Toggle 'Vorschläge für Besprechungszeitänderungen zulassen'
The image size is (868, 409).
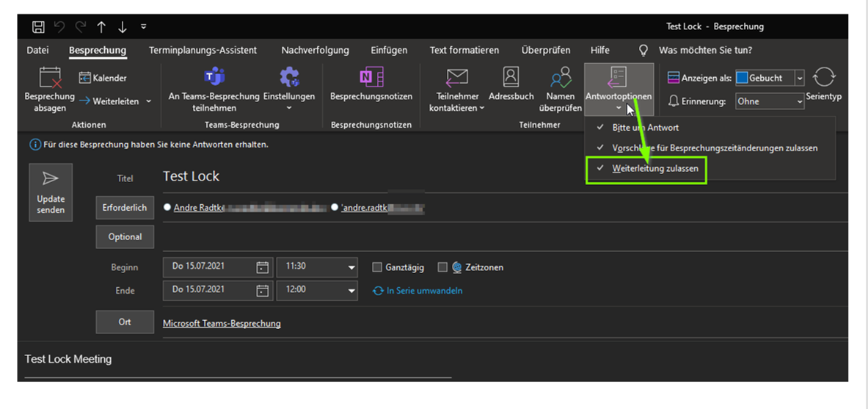(715, 148)
